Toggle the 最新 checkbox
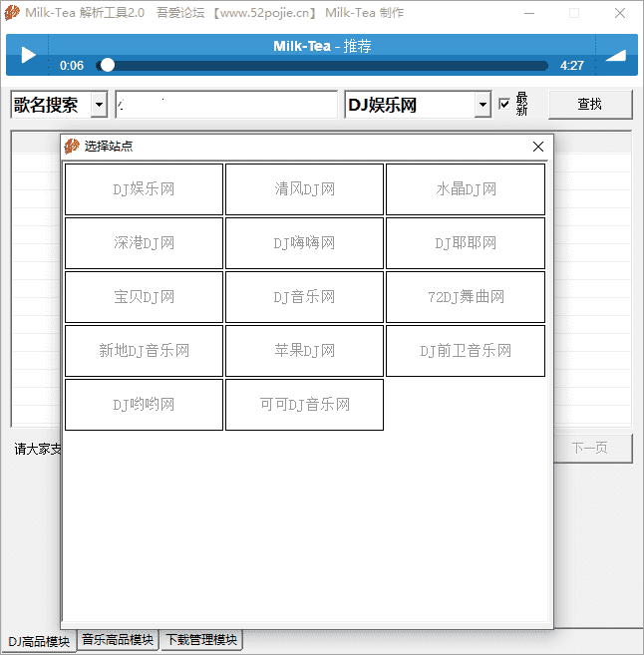The image size is (644, 655). pyautogui.click(x=504, y=104)
